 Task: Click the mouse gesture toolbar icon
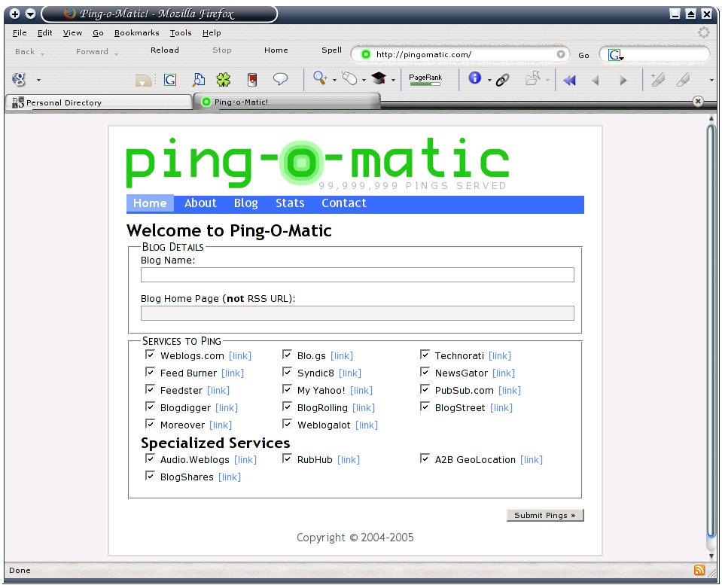349,78
